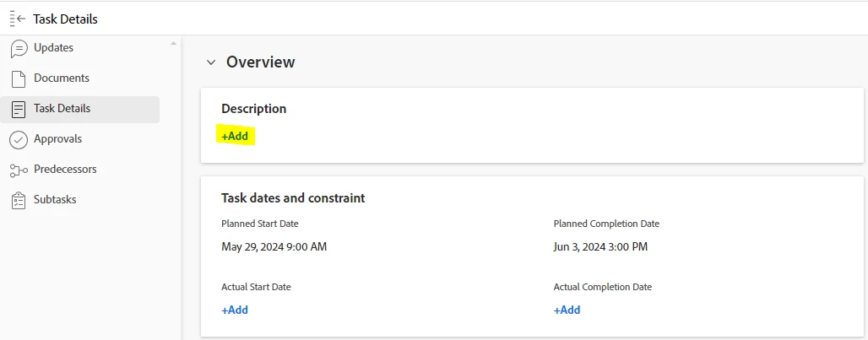This screenshot has height=340, width=868.
Task: Switch to Documents in sidebar
Action: click(x=61, y=78)
